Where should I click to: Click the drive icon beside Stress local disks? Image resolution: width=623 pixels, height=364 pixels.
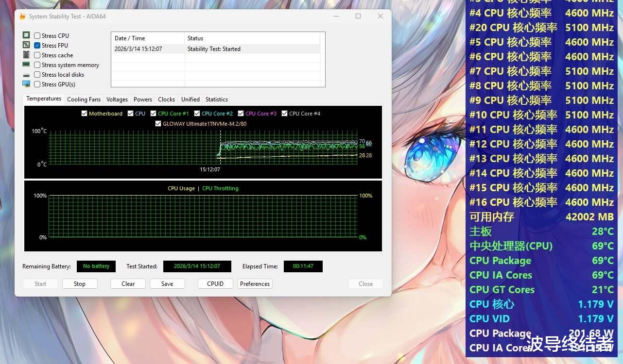pos(26,75)
